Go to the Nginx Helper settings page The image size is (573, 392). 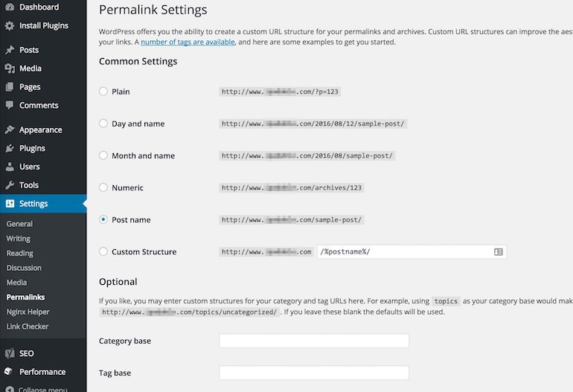[x=28, y=312]
